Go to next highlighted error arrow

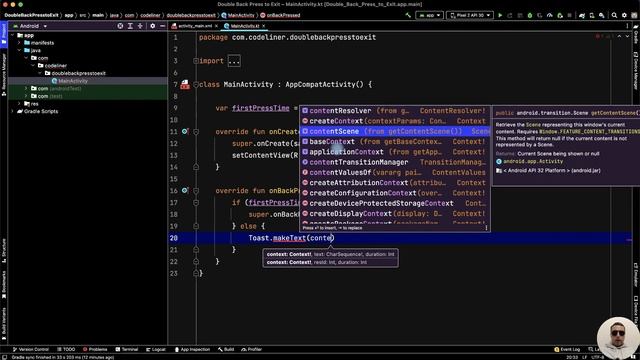click(x=628, y=36)
